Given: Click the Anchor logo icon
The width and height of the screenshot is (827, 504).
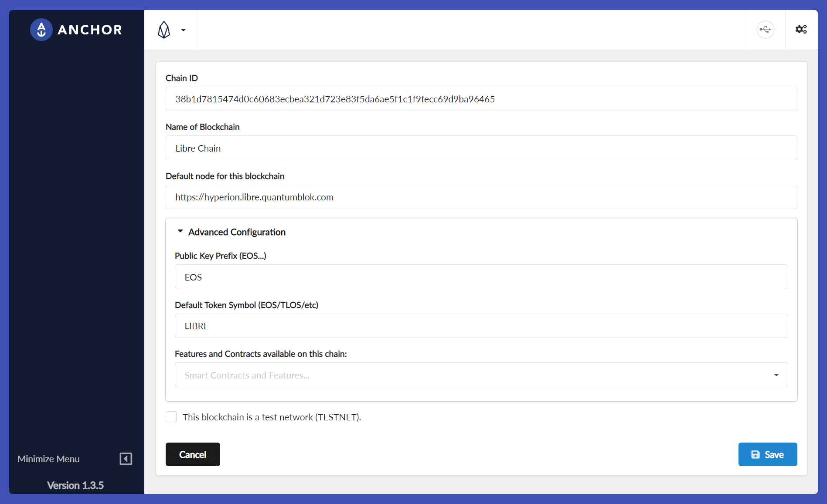Looking at the screenshot, I should point(41,30).
